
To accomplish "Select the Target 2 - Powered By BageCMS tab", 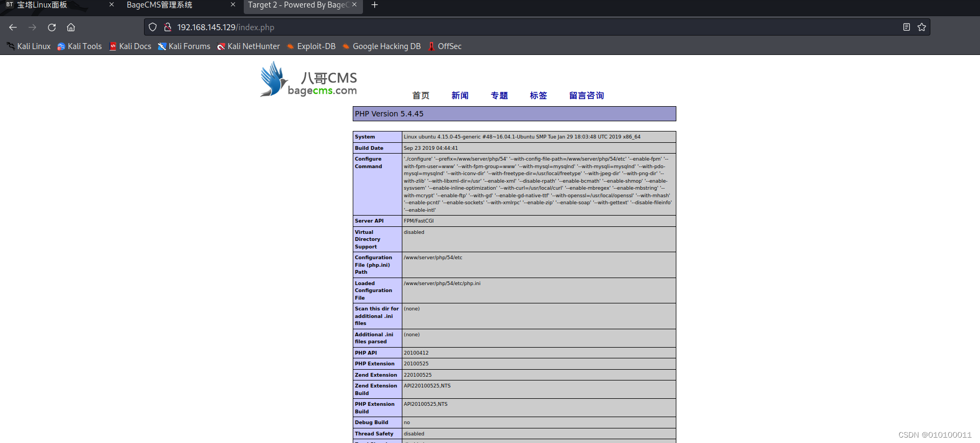I will click(x=298, y=5).
